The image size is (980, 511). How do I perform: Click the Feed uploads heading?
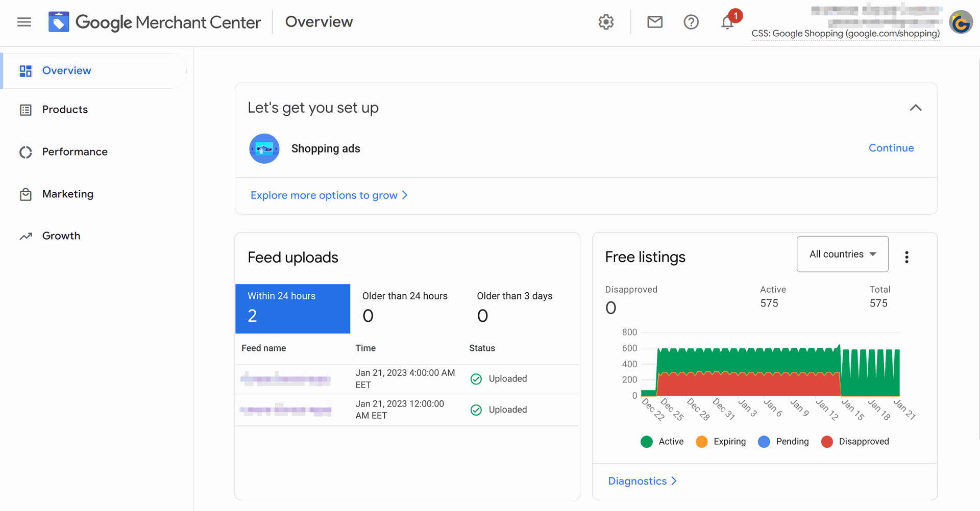click(293, 258)
